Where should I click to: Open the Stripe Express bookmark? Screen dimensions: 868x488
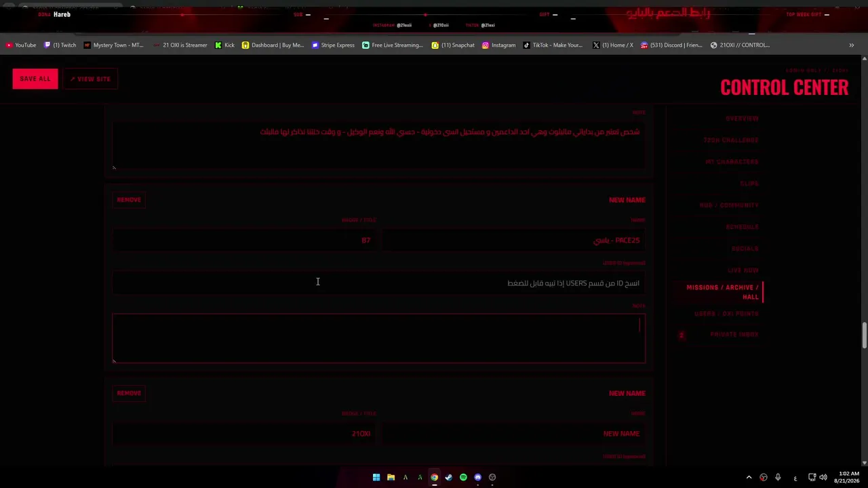pos(333,45)
